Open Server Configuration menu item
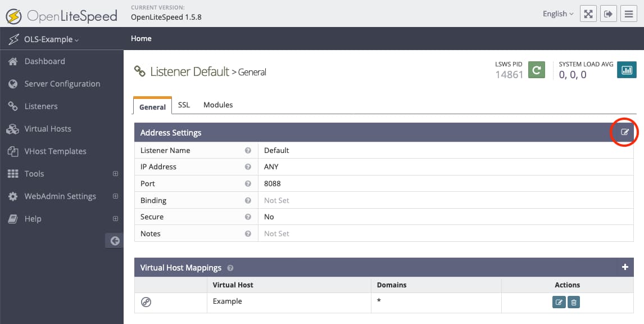The width and height of the screenshot is (644, 324). click(x=62, y=84)
